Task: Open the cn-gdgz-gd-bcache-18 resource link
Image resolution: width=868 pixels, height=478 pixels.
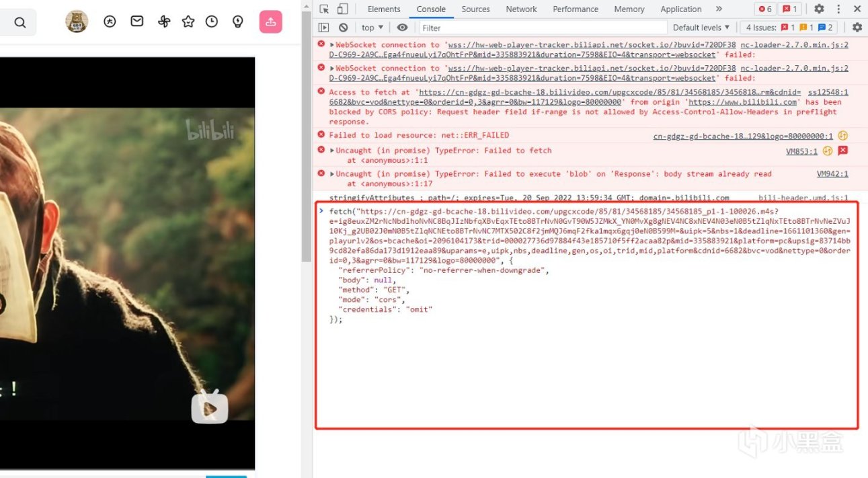Action: tap(743, 136)
